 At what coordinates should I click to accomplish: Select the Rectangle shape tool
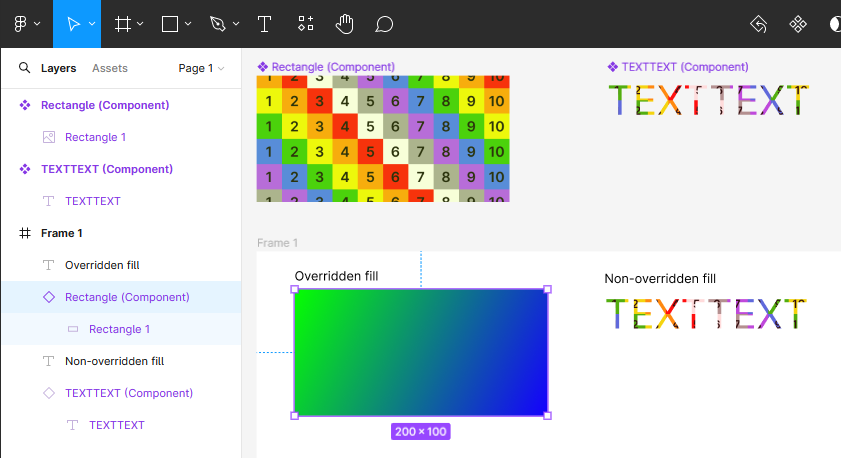point(170,24)
